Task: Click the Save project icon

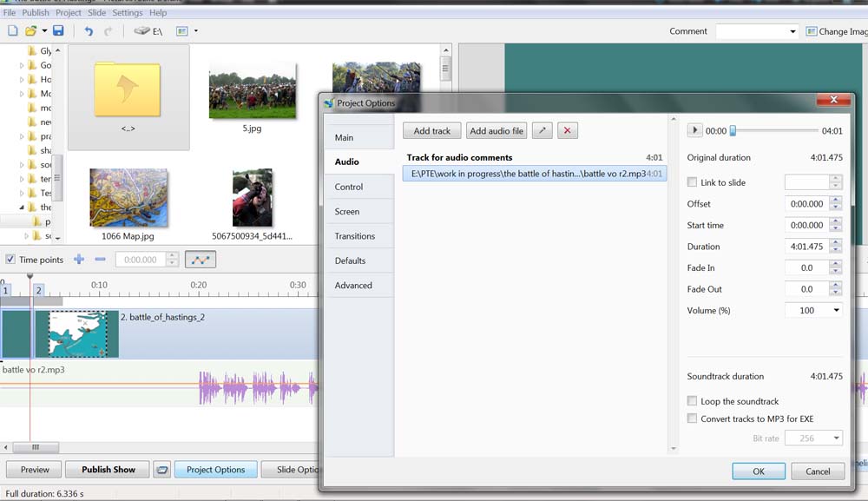Action: click(58, 31)
